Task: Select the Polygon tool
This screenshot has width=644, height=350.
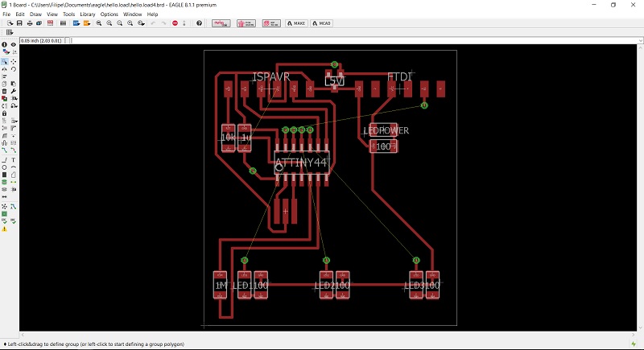Action: (14, 175)
